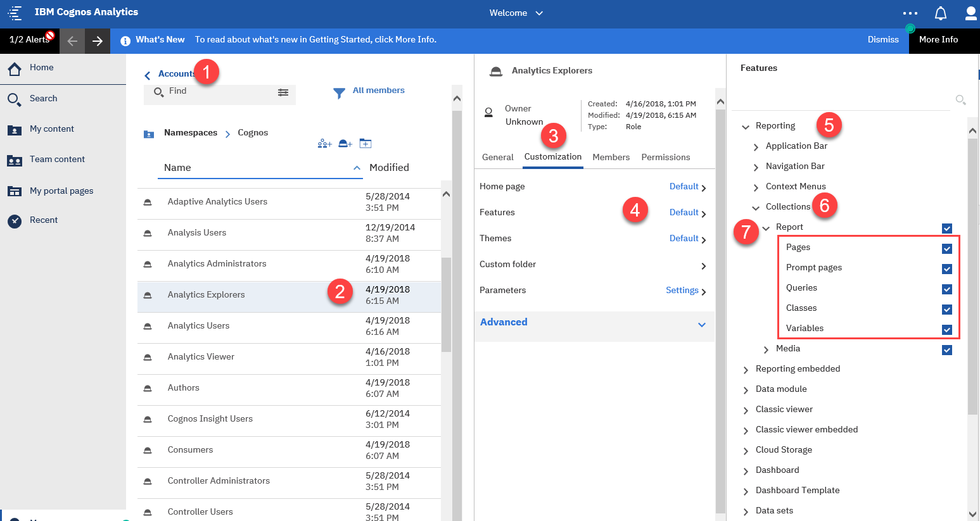Image resolution: width=980 pixels, height=521 pixels.
Task: Click the new folder icon
Action: pyautogui.click(x=366, y=144)
